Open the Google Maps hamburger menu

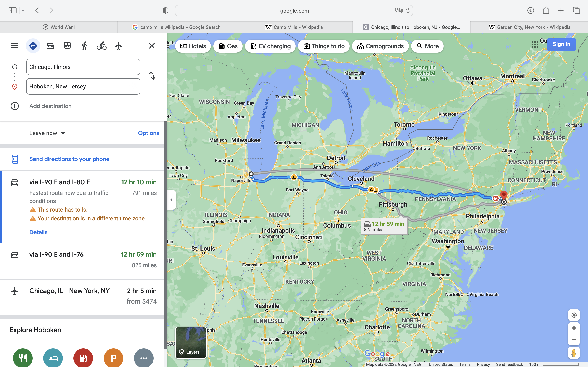(x=14, y=46)
